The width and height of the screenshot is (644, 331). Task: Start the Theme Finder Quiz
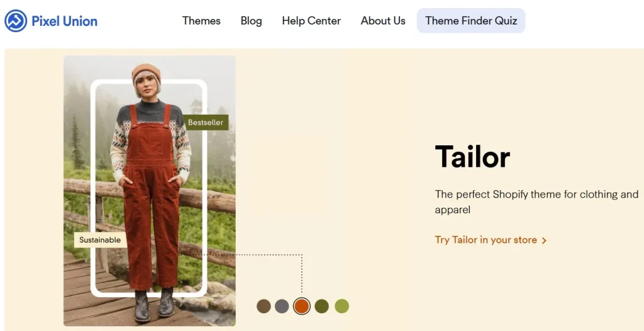pos(471,21)
